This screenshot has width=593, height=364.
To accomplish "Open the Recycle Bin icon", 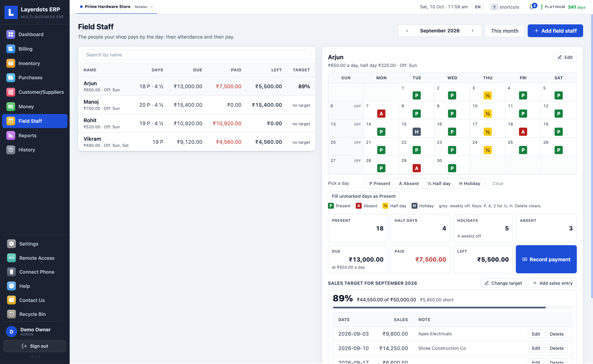I will 11,314.
